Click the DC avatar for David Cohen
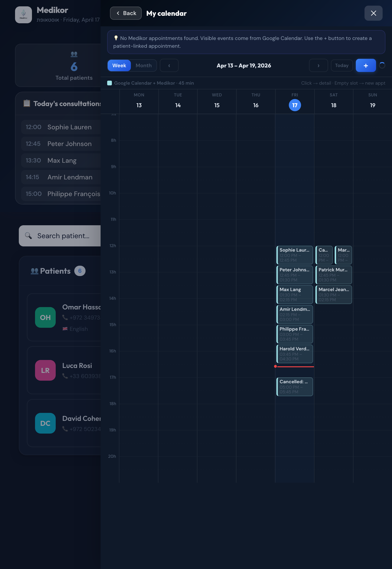 (45, 423)
